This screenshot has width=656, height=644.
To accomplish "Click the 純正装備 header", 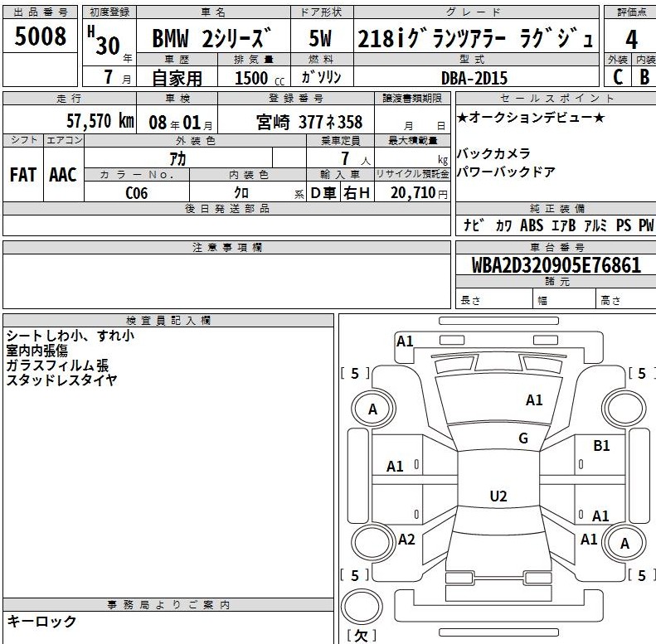I will point(556,209).
